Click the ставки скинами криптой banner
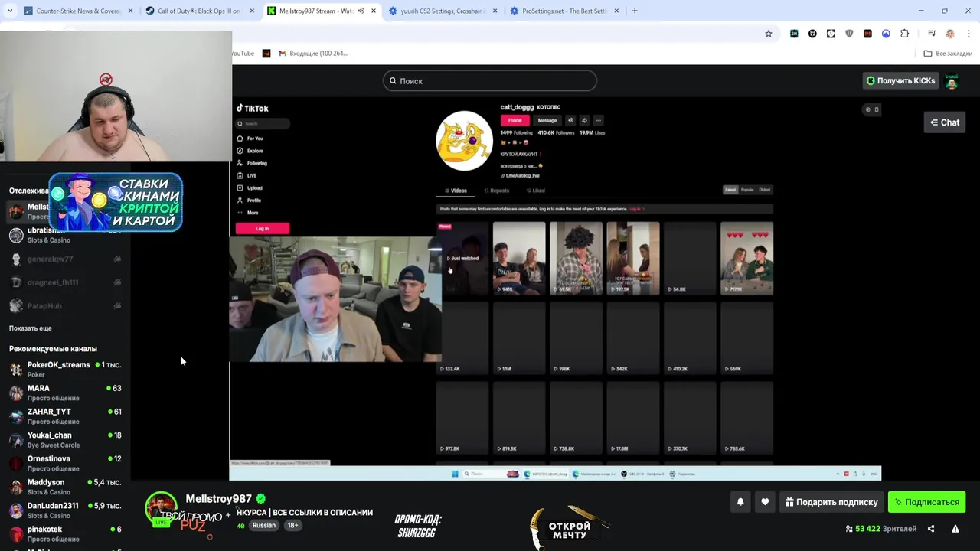This screenshot has height=551, width=980. click(116, 202)
